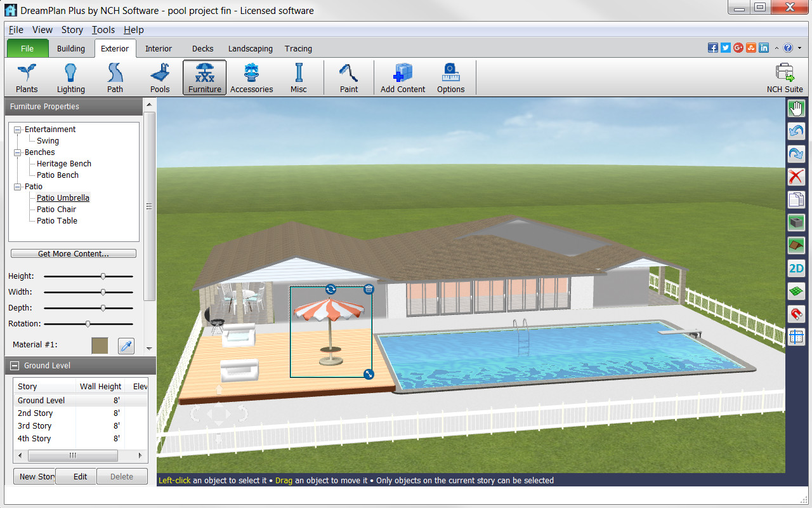This screenshot has height=508, width=812.
Task: Enable the magnet snapping tool
Action: tap(796, 314)
